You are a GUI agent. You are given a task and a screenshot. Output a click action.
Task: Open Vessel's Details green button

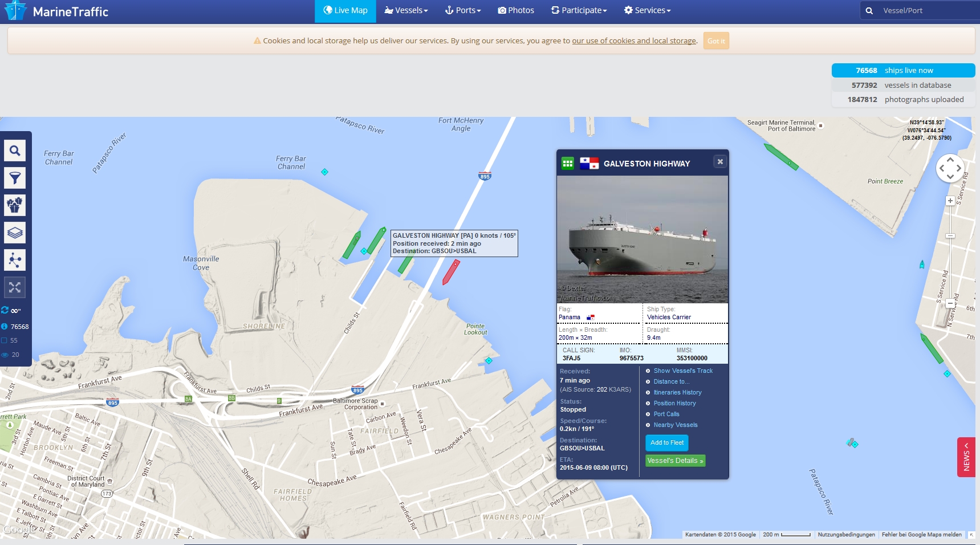pos(676,461)
